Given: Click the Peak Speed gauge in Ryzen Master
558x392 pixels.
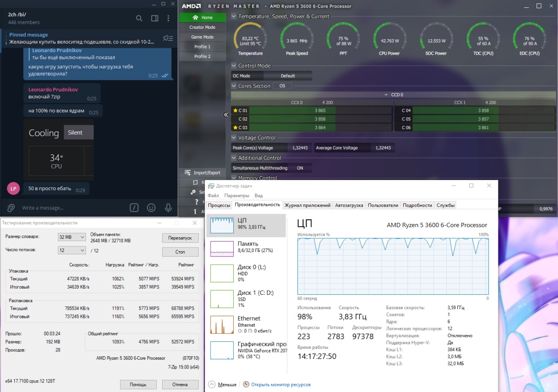Looking at the screenshot, I should tap(297, 39).
